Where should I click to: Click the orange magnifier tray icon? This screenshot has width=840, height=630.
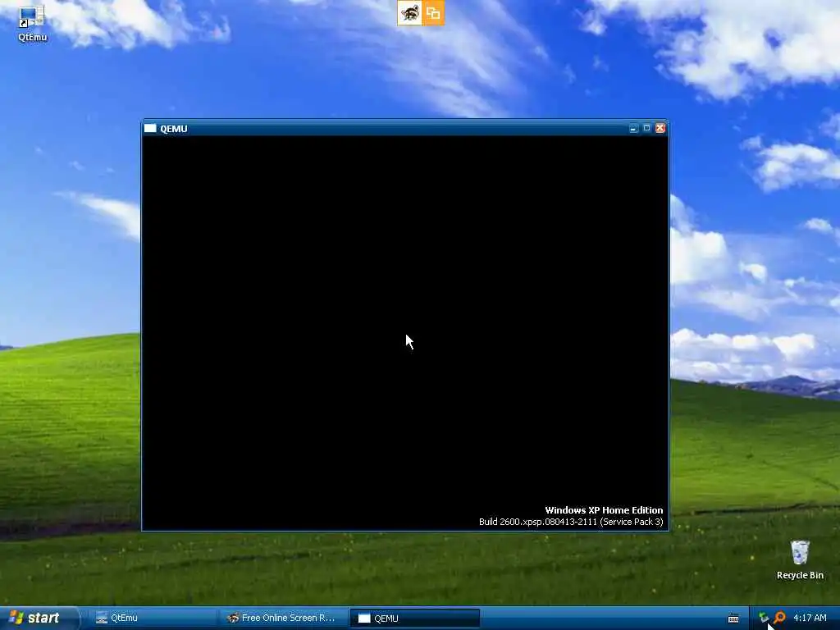[x=779, y=618]
